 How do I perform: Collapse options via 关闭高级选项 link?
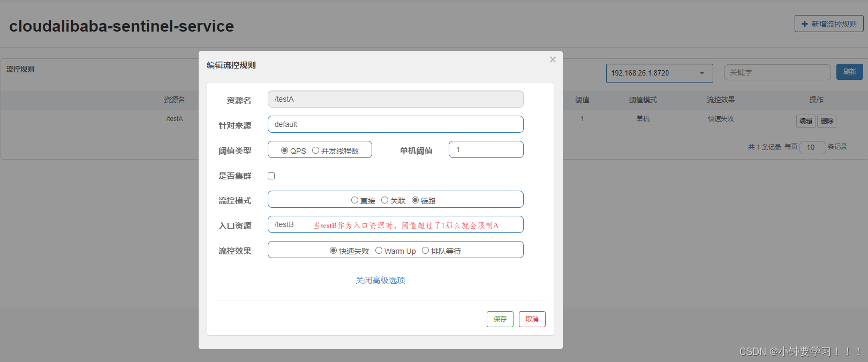[380, 280]
